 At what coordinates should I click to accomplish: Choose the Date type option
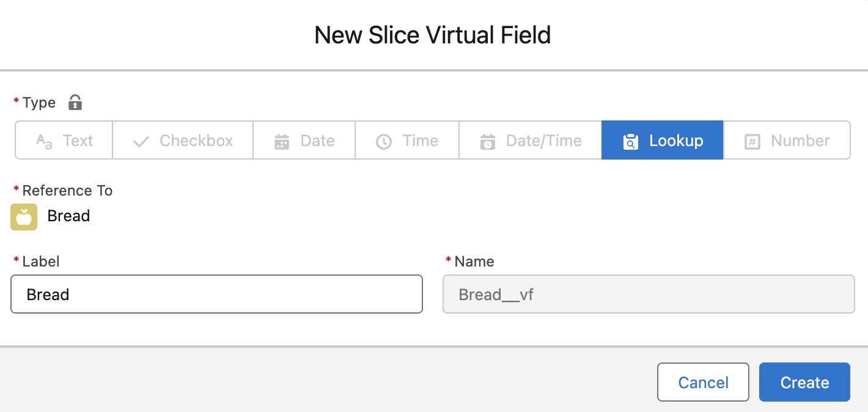304,140
